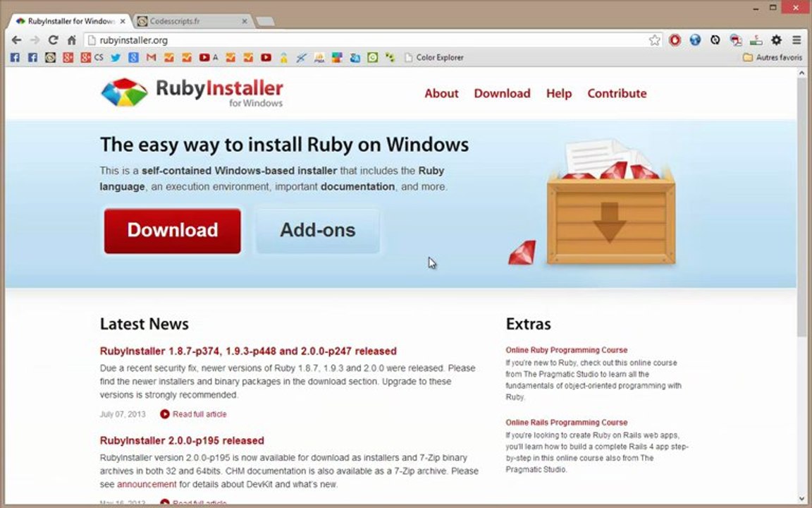Open the Contribute navigation link
Screen dimensions: 812x508
[617, 93]
